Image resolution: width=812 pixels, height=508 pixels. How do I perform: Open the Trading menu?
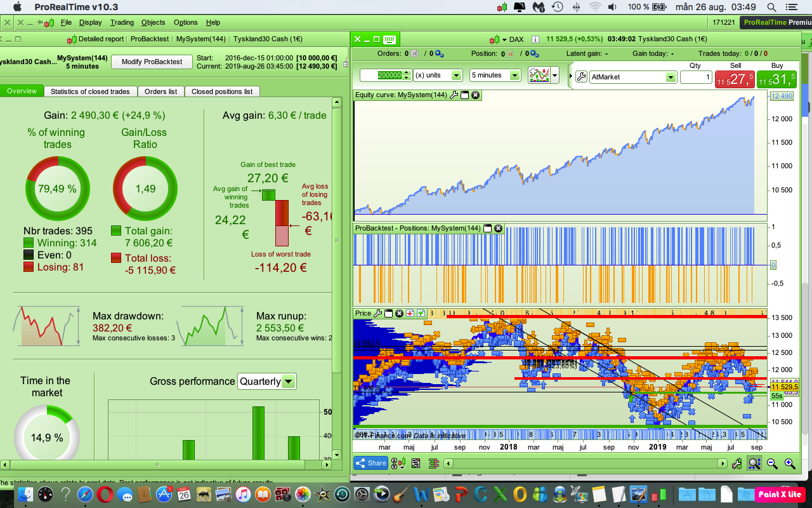pos(122,22)
